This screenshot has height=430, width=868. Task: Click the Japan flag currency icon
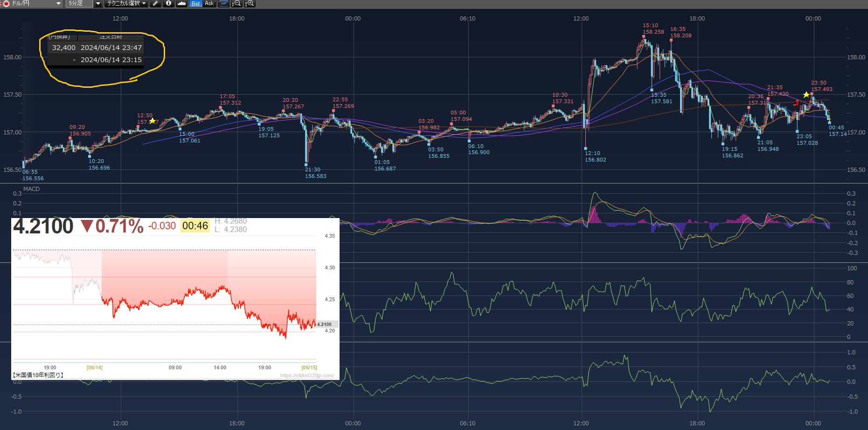tap(6, 4)
